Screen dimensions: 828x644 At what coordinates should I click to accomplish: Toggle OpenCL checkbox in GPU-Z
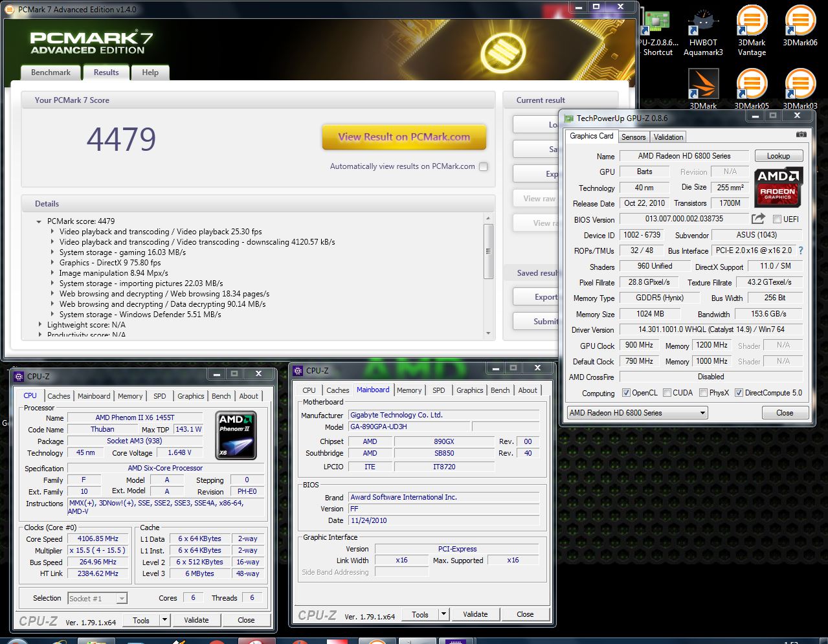coord(626,393)
